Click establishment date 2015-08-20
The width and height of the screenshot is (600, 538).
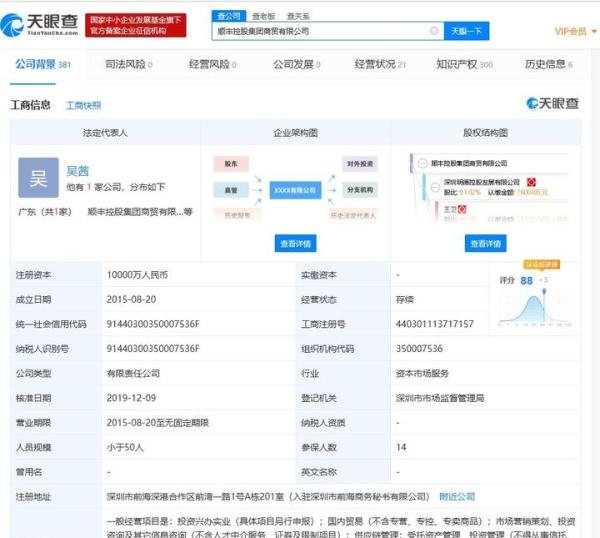[x=131, y=299]
